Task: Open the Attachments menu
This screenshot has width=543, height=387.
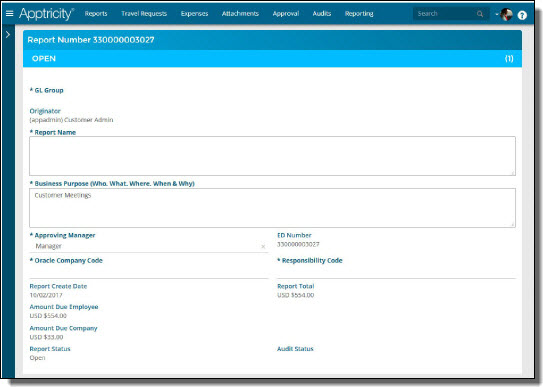Action: (x=240, y=14)
